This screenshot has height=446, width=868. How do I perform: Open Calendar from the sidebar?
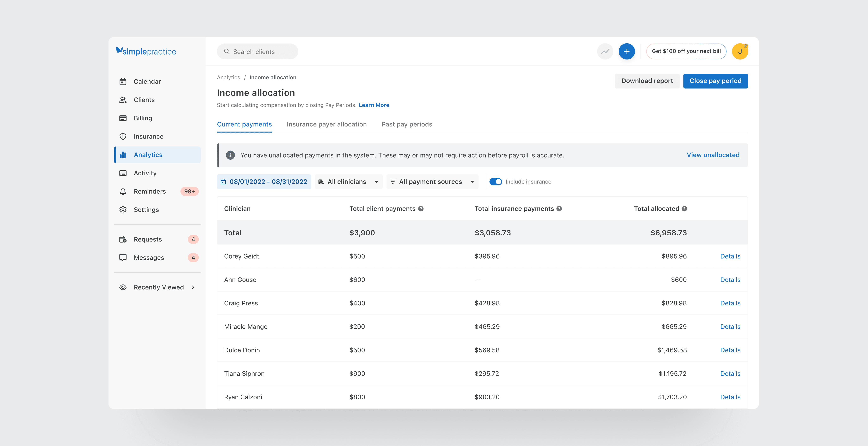pyautogui.click(x=147, y=82)
